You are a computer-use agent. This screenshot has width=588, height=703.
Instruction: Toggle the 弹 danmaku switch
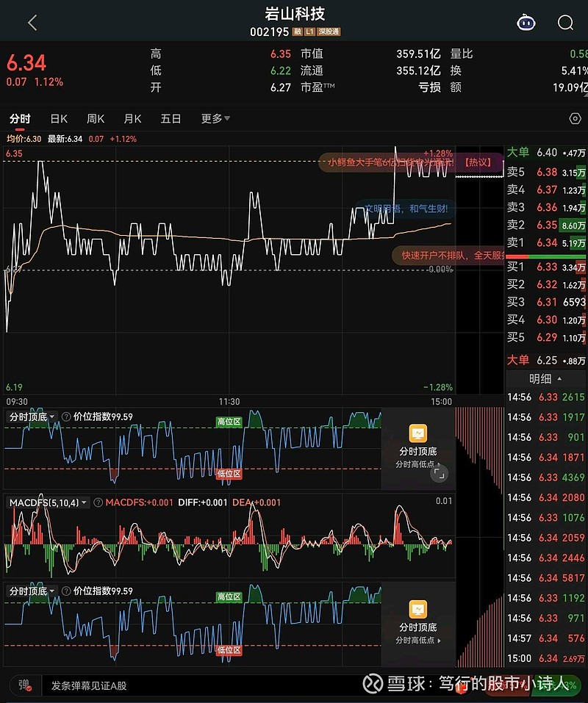[x=25, y=685]
